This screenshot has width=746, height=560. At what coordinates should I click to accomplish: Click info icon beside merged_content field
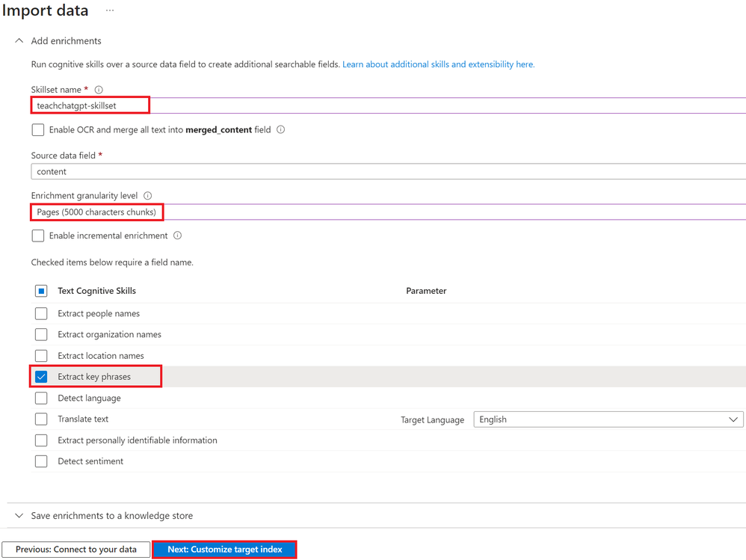pos(281,129)
